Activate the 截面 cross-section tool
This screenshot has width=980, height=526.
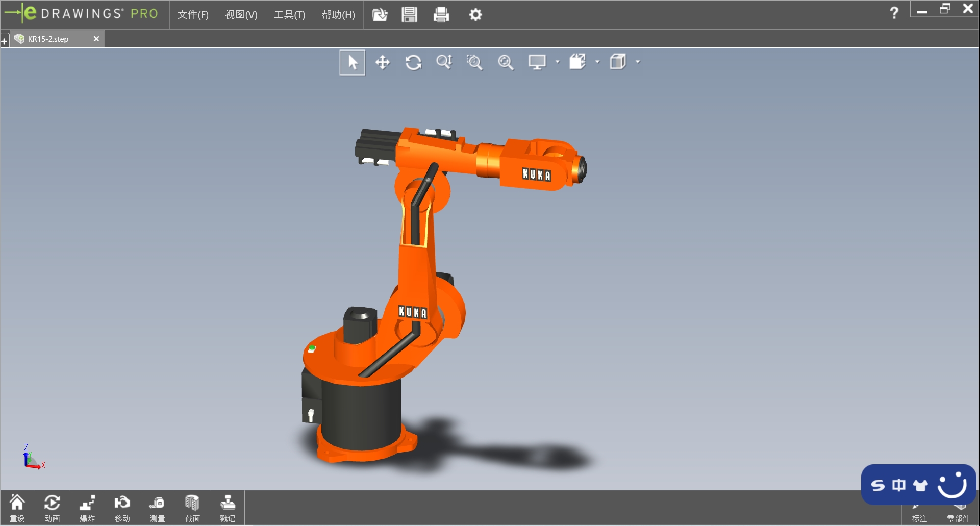coord(192,508)
